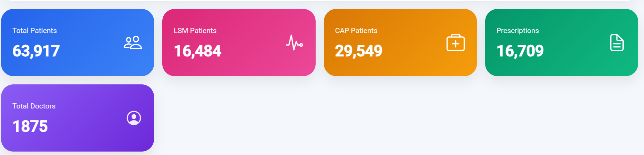Click the people icon on Total Patients card
Screen dimensions: 644x155
pos(133,43)
